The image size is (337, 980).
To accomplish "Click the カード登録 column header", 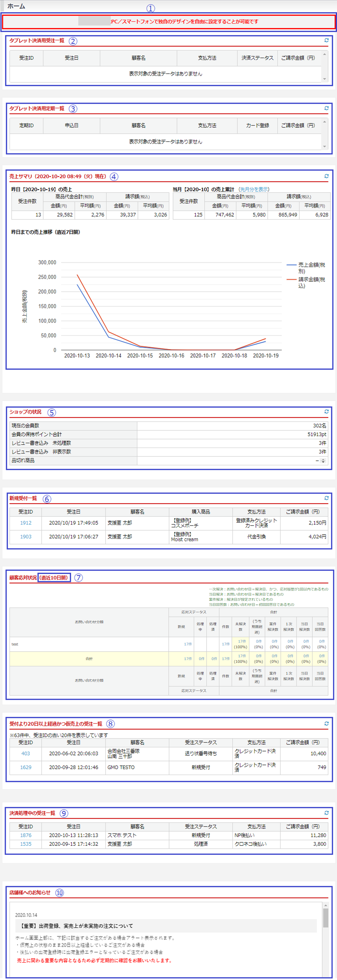I will [257, 125].
